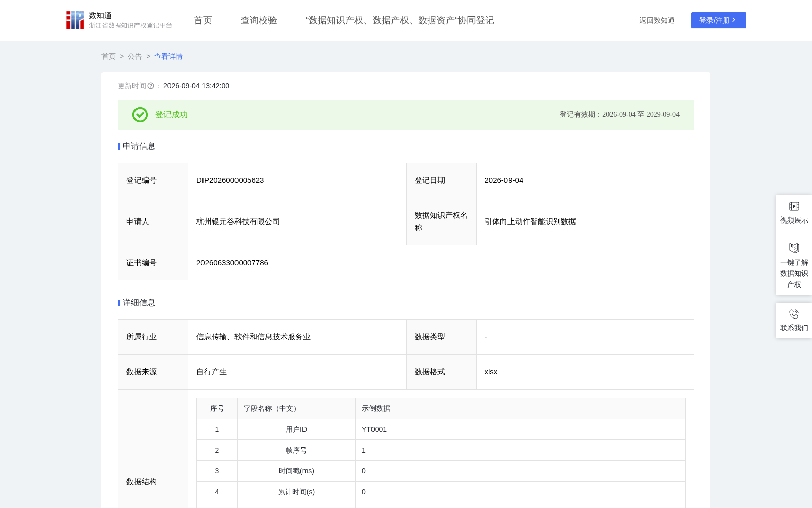Viewport: 812px width, 508px height.
Task: Open the 查询校验 navigation item
Action: 259,20
